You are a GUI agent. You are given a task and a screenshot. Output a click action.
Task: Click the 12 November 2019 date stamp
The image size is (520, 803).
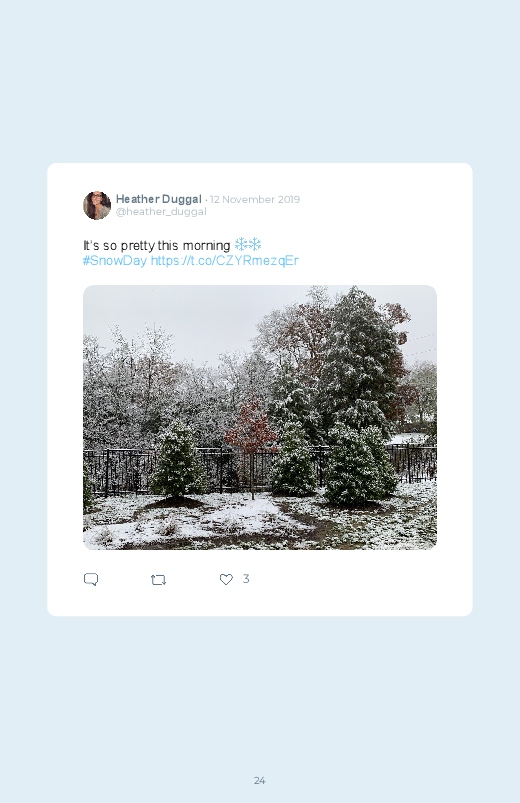[x=255, y=199]
